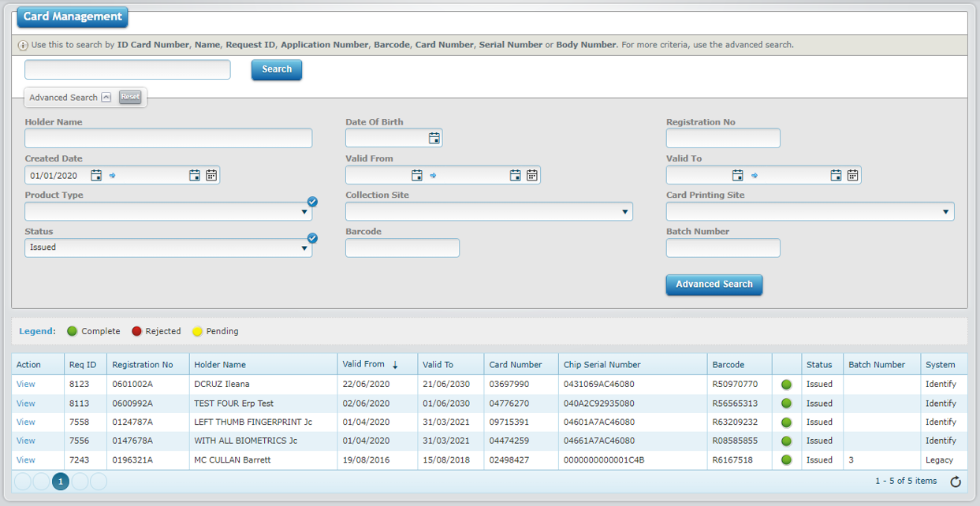Click the green Complete indicator on DCRUZ Ileana's row

785,385
